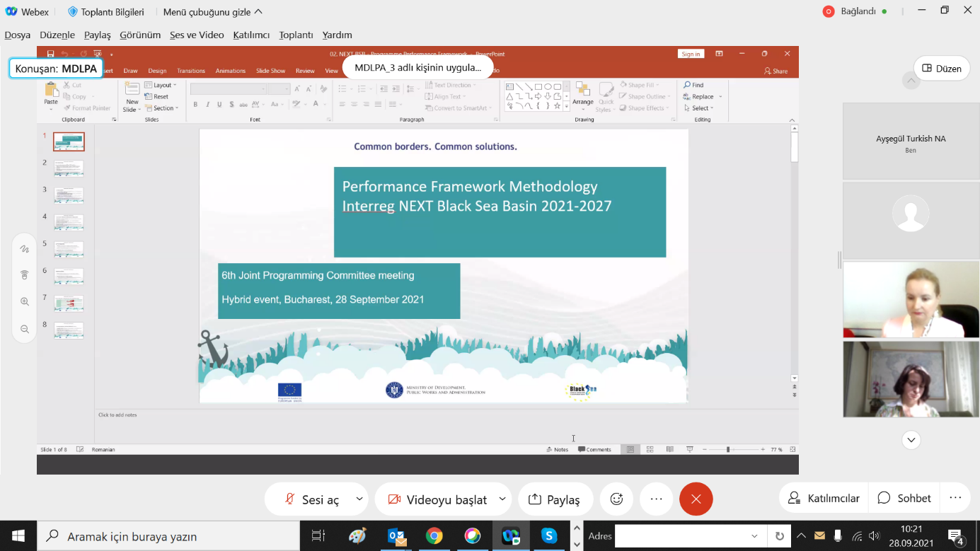This screenshot has width=980, height=551.
Task: Open the Katılımcı menu
Action: (251, 35)
